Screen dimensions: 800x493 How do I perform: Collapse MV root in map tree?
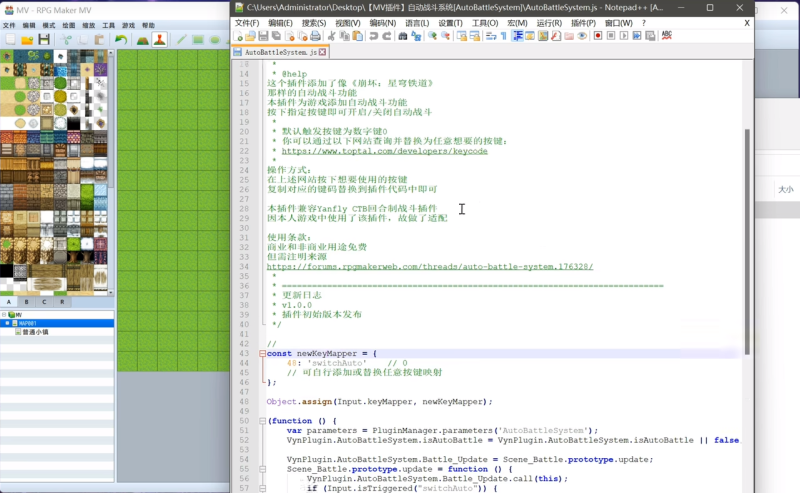[x=4, y=315]
